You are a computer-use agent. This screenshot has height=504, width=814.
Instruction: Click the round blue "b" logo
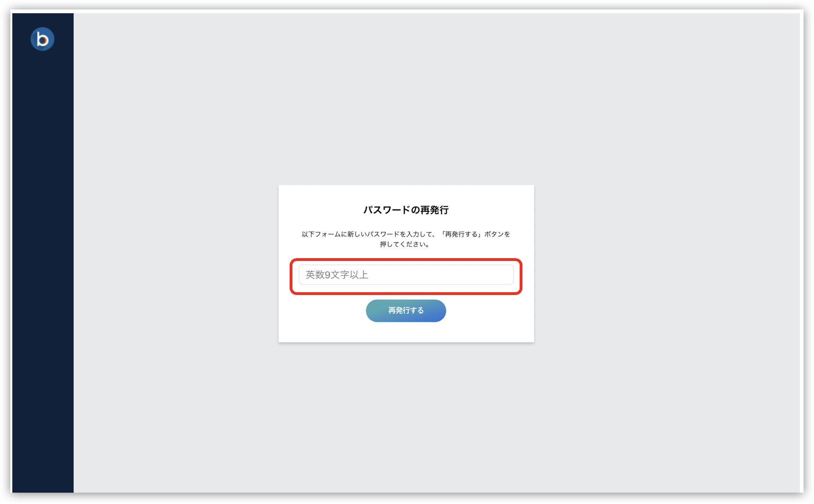[x=43, y=39]
